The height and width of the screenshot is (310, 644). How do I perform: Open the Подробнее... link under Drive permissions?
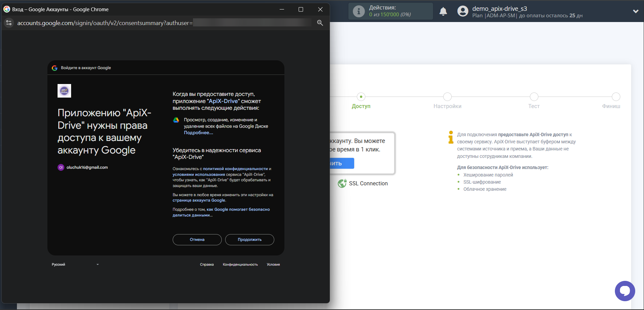click(198, 133)
